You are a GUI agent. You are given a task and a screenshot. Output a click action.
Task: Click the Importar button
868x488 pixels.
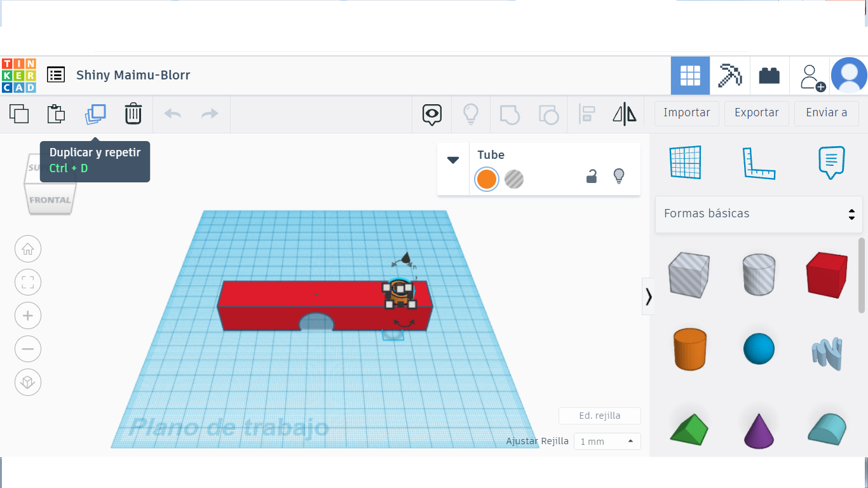[687, 113]
